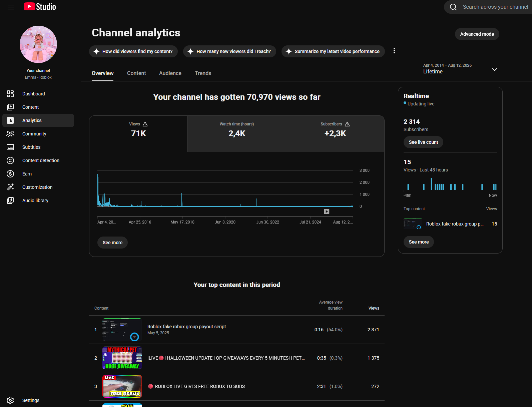Click the lifetime views line chart
Screen dimensions: 532x407
(x=225, y=189)
